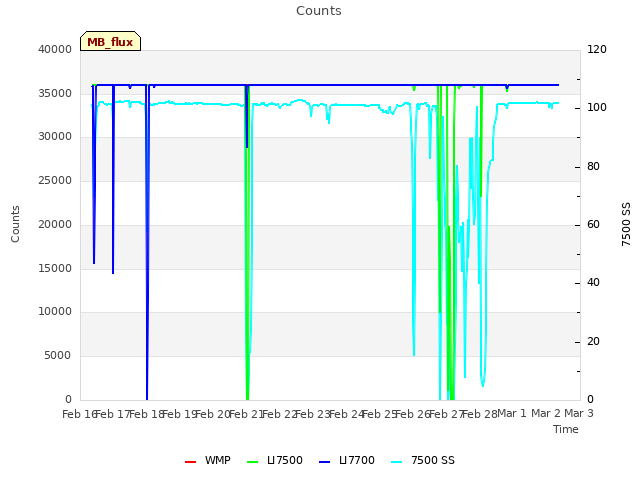Click the Feb 16 x-axis date label
The height and width of the screenshot is (480, 640).
pos(80,414)
